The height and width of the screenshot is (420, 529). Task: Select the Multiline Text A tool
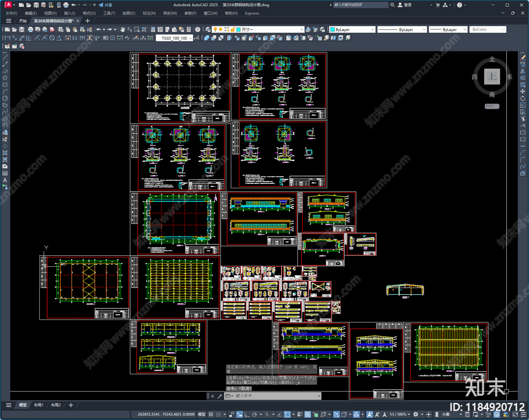(x=5, y=180)
